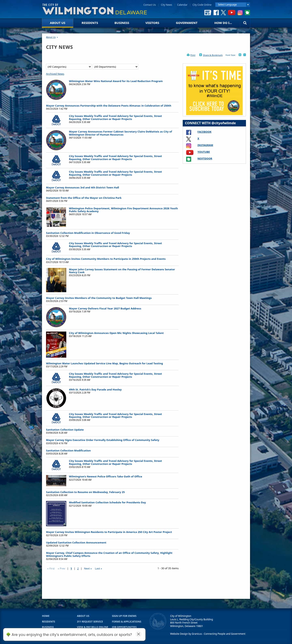Open the Select Language dropdown
Viewport: 292px width, 644px height.
(232, 4)
